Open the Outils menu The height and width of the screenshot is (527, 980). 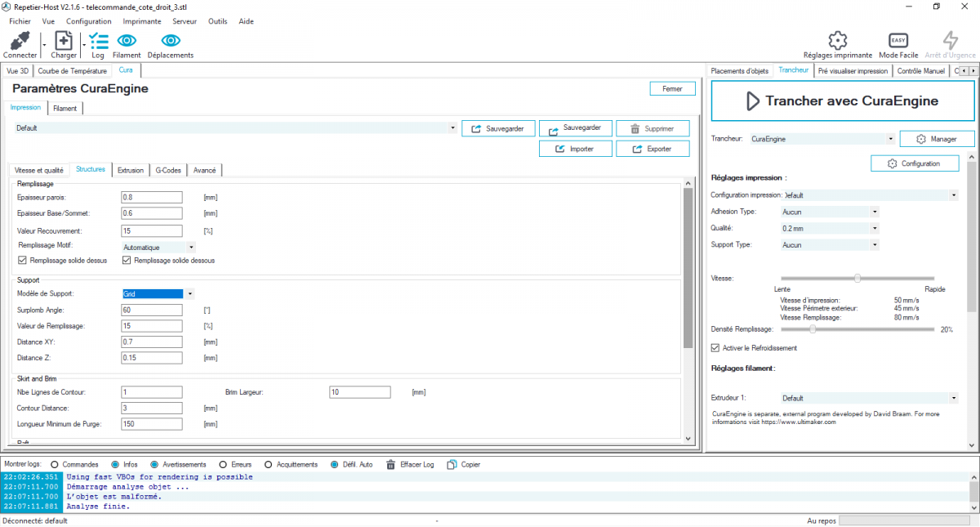(217, 21)
